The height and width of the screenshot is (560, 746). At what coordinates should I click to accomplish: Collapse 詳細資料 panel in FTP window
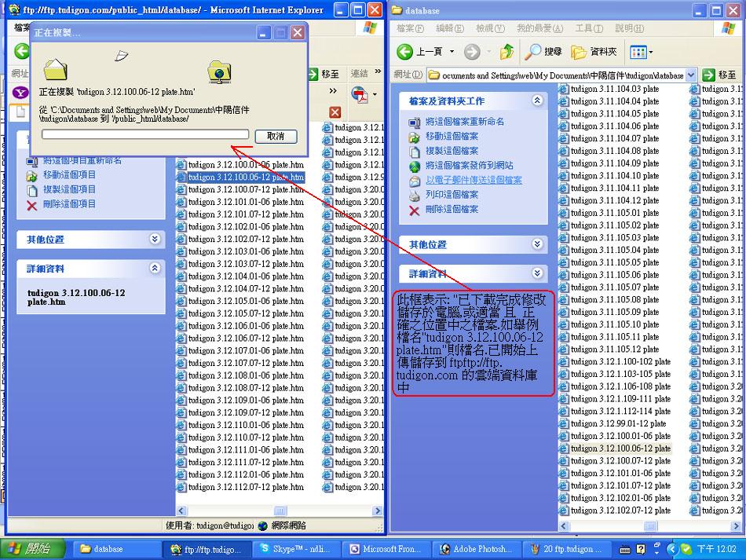pos(155,268)
